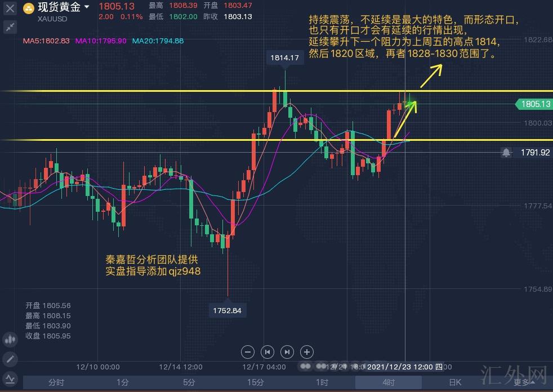Click the 最高 1808.15 candle info
This screenshot has width=553, height=392.
[x=48, y=316]
